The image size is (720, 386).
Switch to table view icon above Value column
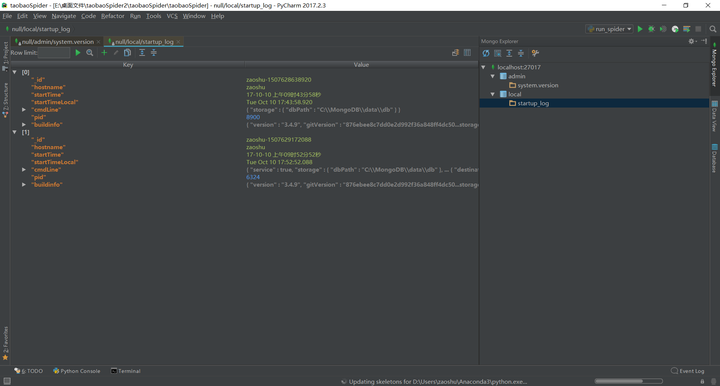click(467, 53)
